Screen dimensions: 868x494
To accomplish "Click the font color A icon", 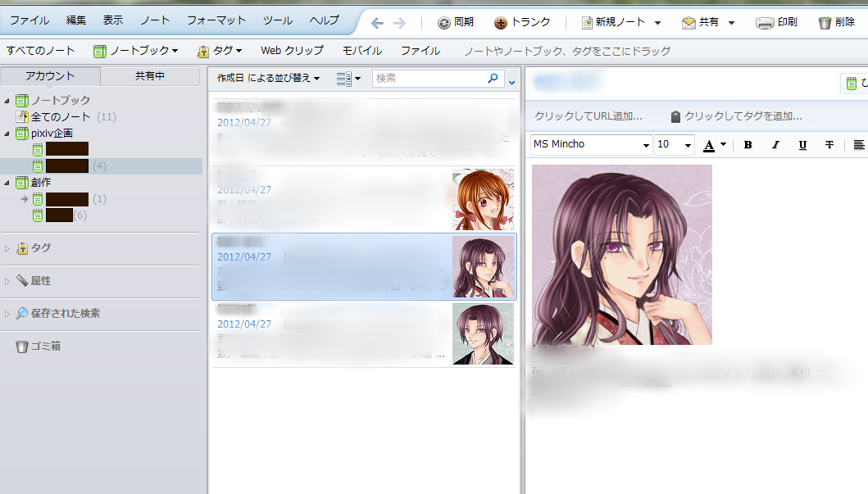I will tap(708, 145).
